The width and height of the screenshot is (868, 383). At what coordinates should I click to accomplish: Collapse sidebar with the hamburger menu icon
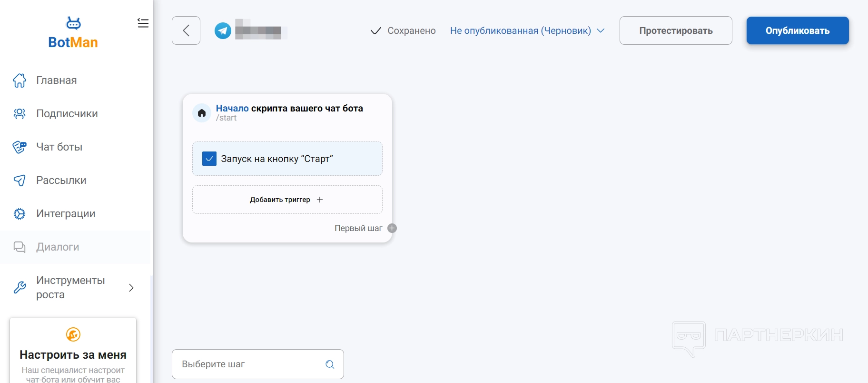[143, 23]
